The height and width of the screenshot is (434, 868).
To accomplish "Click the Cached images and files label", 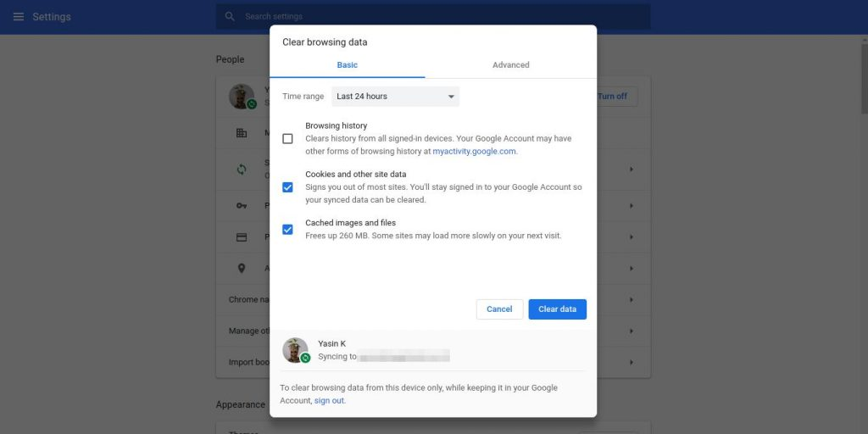I will tap(350, 223).
